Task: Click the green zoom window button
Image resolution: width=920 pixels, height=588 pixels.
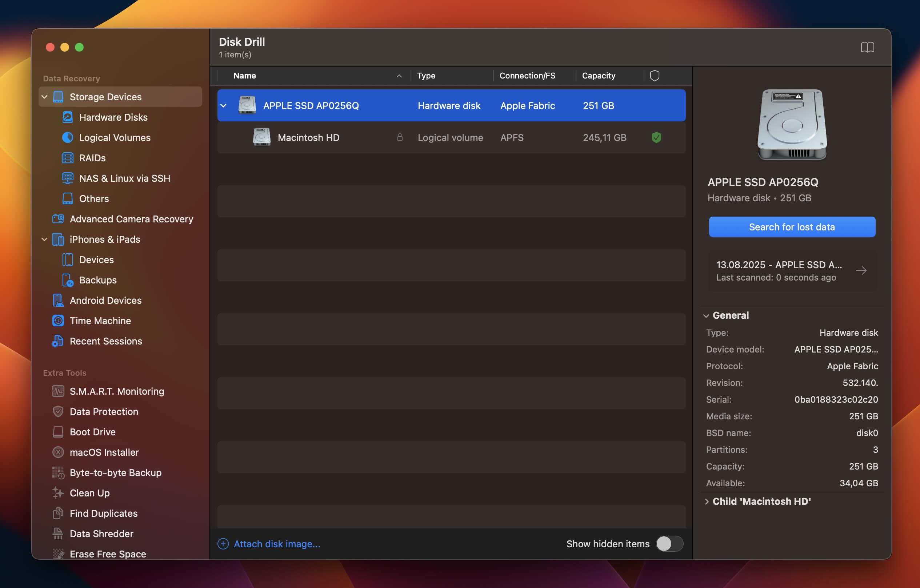Action: click(79, 47)
